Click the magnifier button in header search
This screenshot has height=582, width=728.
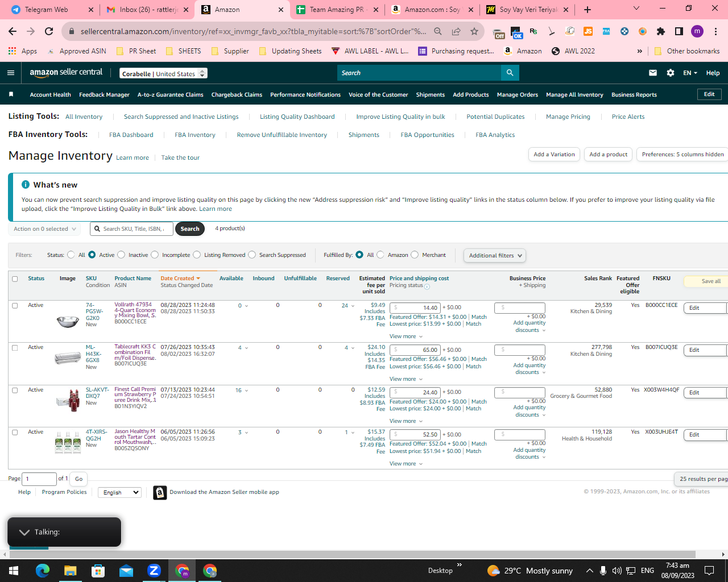[x=510, y=73]
